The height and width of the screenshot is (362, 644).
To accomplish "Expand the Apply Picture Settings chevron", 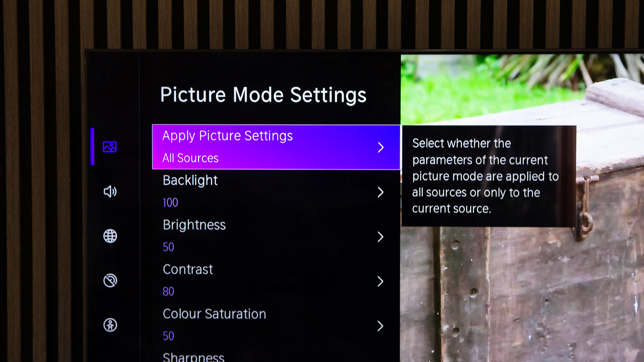I will 381,147.
